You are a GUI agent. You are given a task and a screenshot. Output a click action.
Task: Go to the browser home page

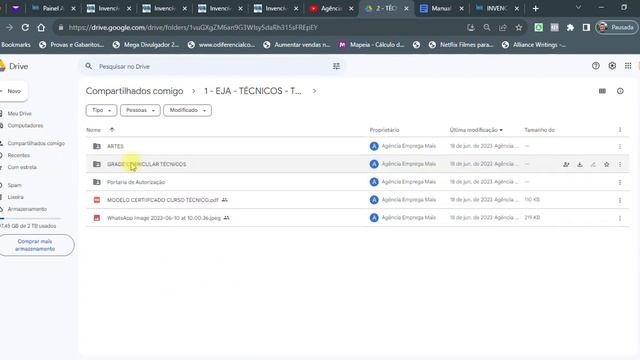(x=41, y=27)
